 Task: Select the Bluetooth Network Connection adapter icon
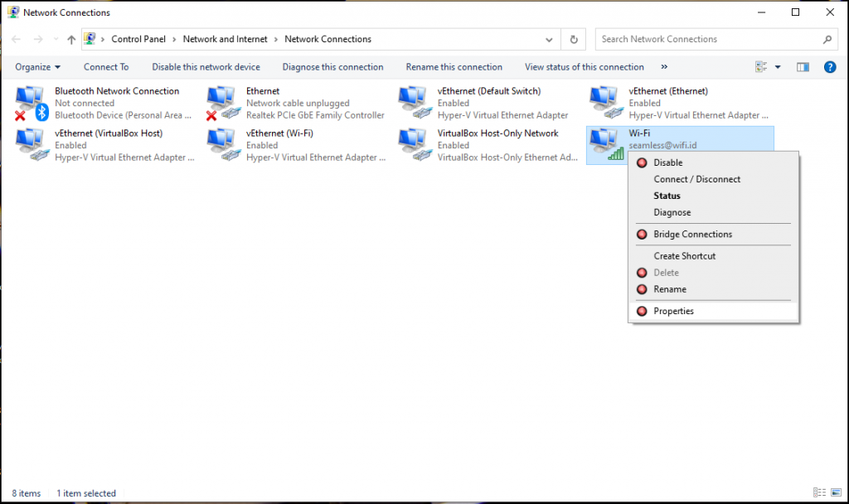pos(32,103)
